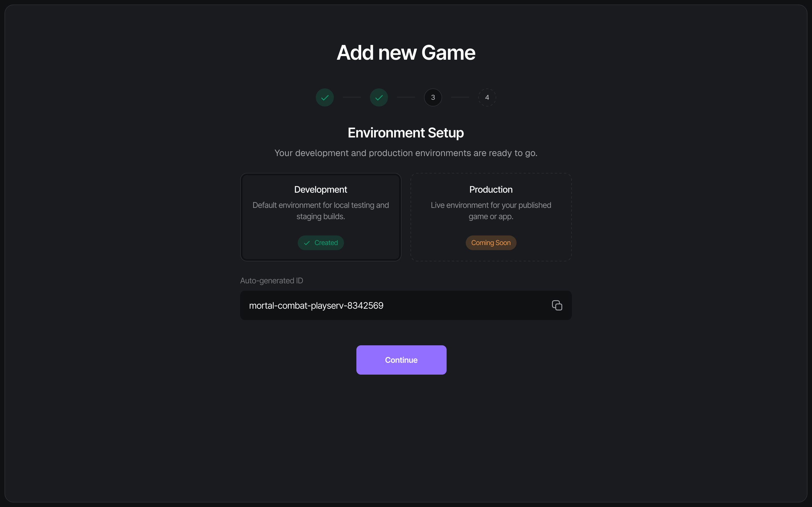Click the environments ready description text
Viewport: 812px width, 507px height.
pos(406,153)
